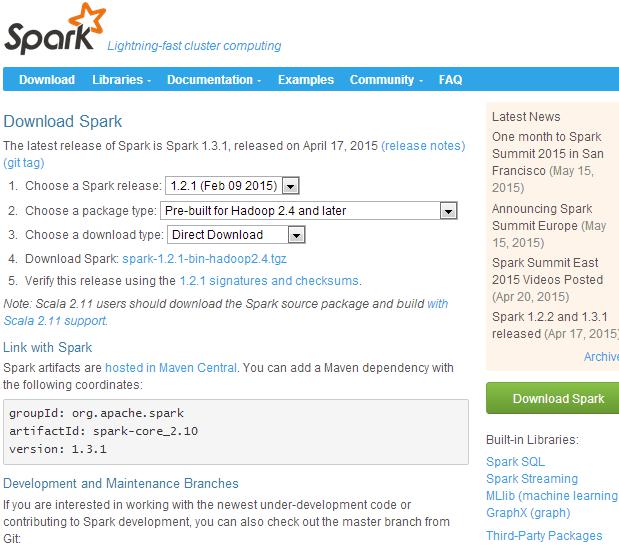Open the Spark release dropdown
The width and height of the screenshot is (619, 548).
pyautogui.click(x=232, y=186)
